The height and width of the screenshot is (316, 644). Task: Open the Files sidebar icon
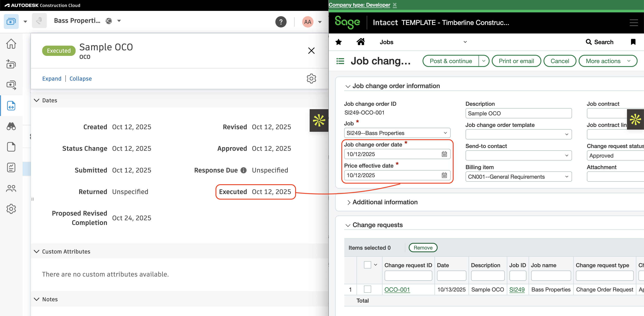click(11, 147)
